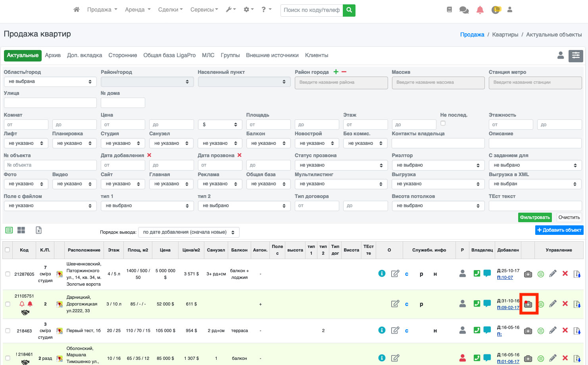Open the 'Порядок вывода' sort dropdown
588x365 pixels.
[x=188, y=232]
